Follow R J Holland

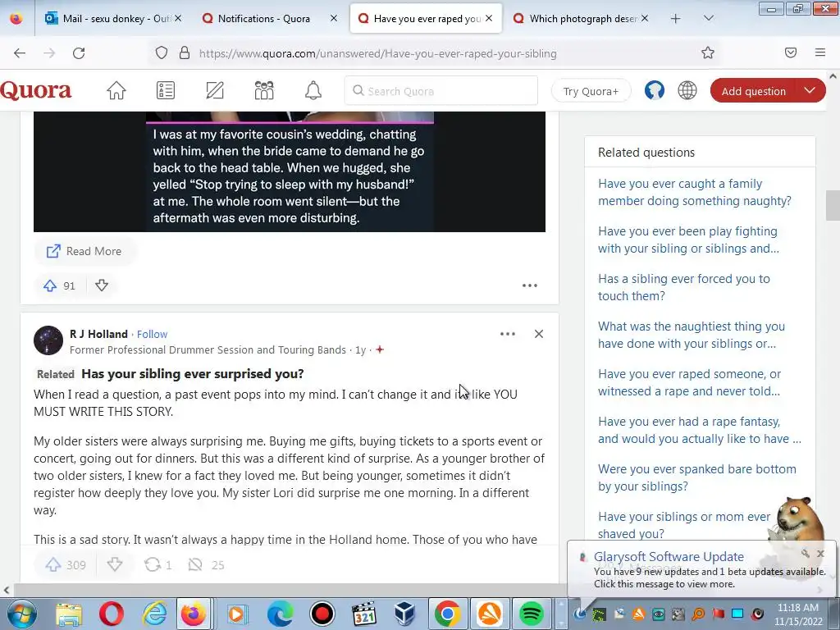coord(152,335)
